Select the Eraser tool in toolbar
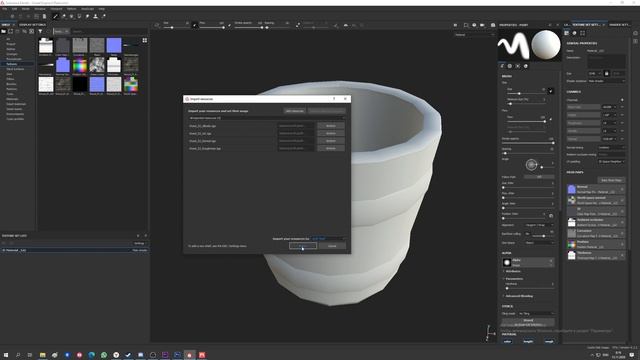The width and height of the screenshot is (640, 360). (x=64, y=16)
